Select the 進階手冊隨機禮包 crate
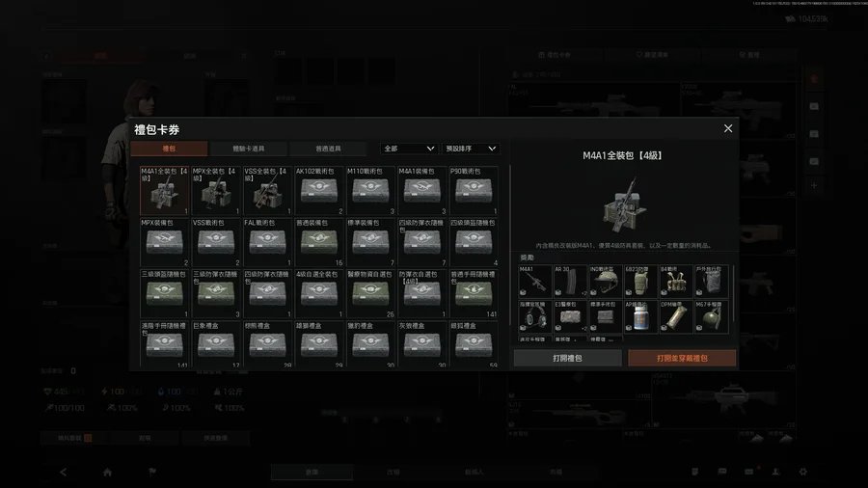This screenshot has height=488, width=868. 164,343
